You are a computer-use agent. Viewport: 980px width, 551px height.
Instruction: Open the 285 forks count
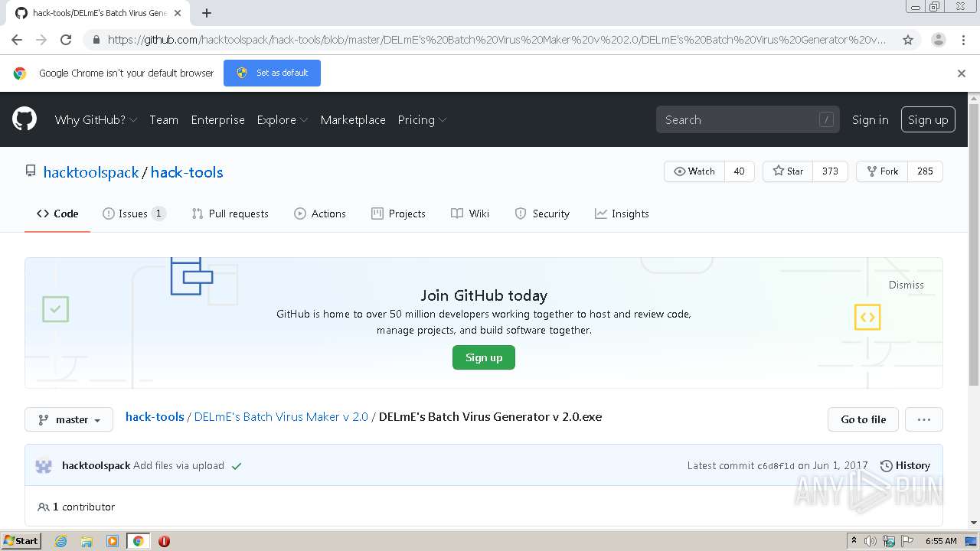coord(925,171)
